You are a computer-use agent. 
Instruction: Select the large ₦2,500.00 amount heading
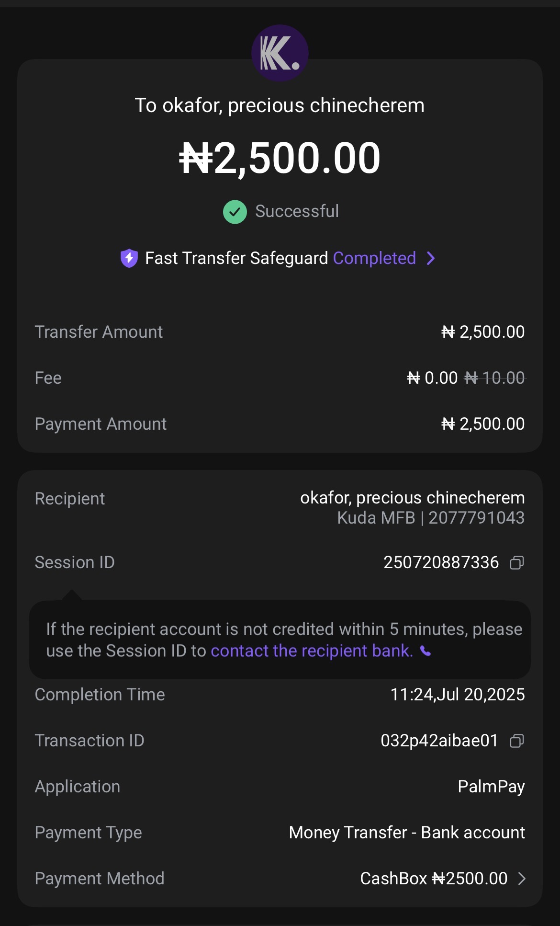[280, 158]
